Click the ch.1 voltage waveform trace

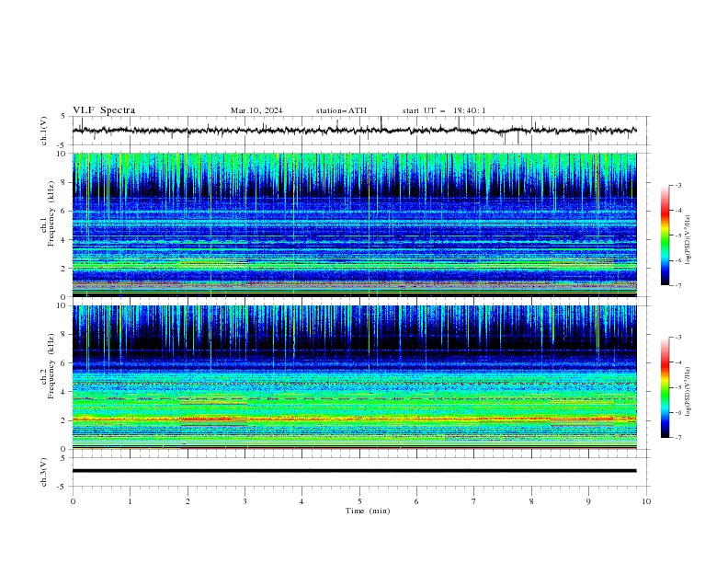tap(355, 131)
